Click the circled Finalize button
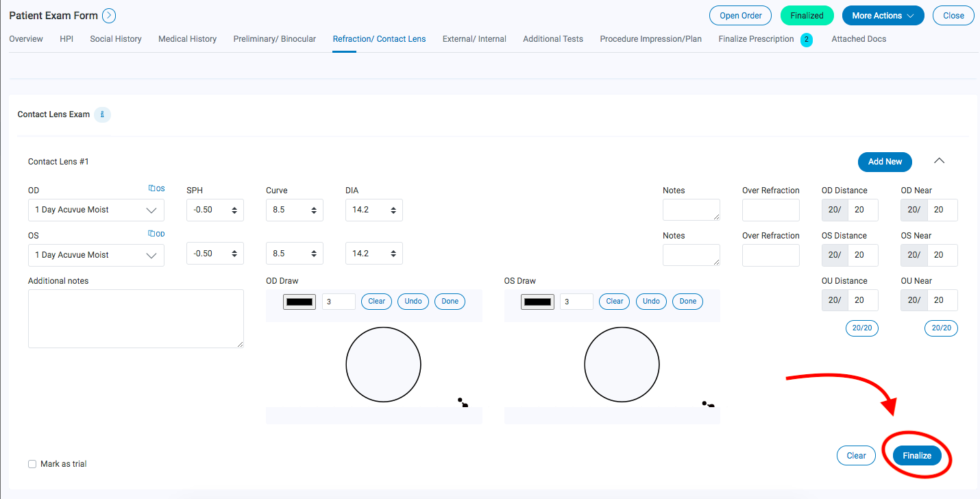 pos(917,455)
